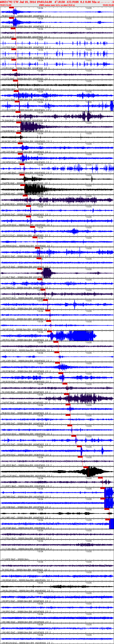
Task: Click the start time '19:03:14.00' label
Action: (6, 5)
